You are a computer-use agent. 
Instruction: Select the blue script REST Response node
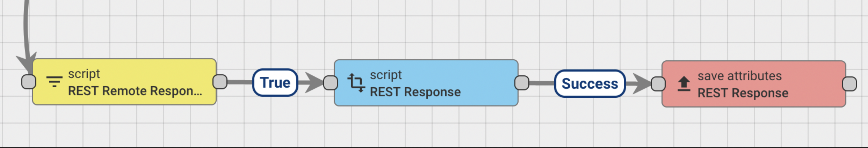point(426,83)
